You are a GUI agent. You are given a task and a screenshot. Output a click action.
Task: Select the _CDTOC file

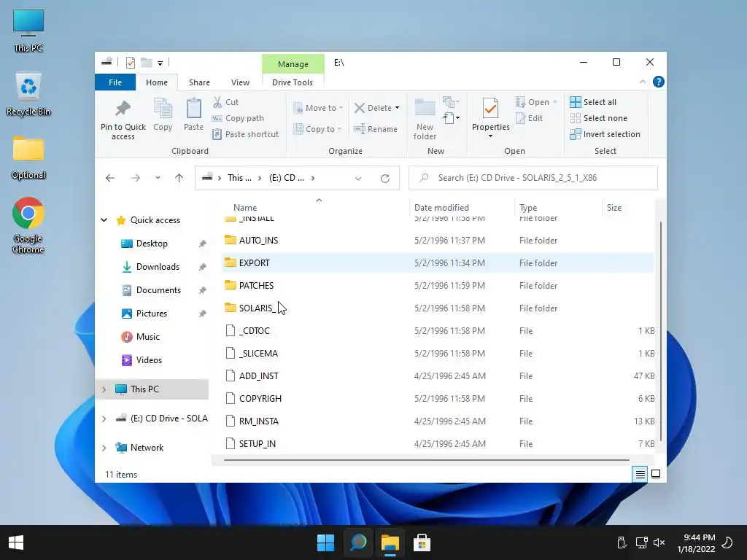(438, 331)
